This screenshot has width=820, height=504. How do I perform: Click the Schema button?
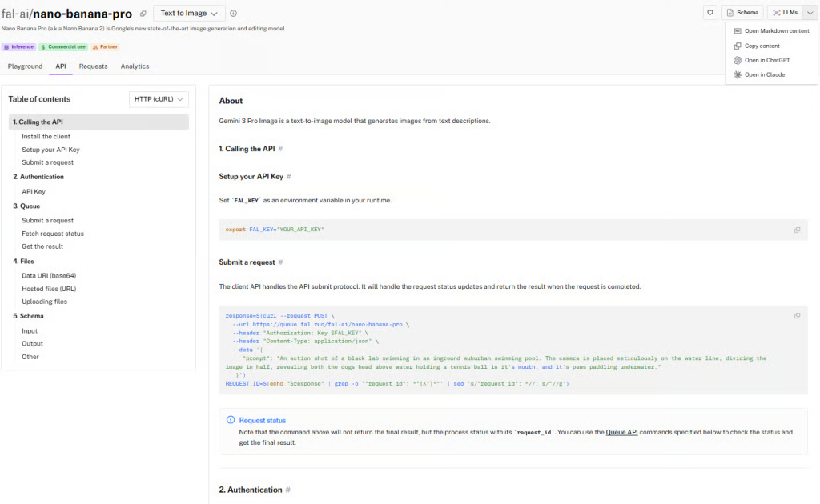click(x=742, y=13)
